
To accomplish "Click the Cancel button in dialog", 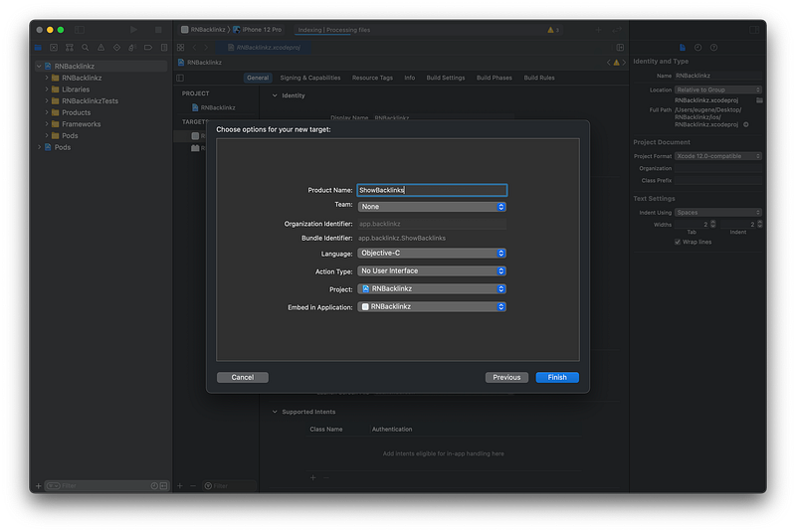I will coord(242,378).
